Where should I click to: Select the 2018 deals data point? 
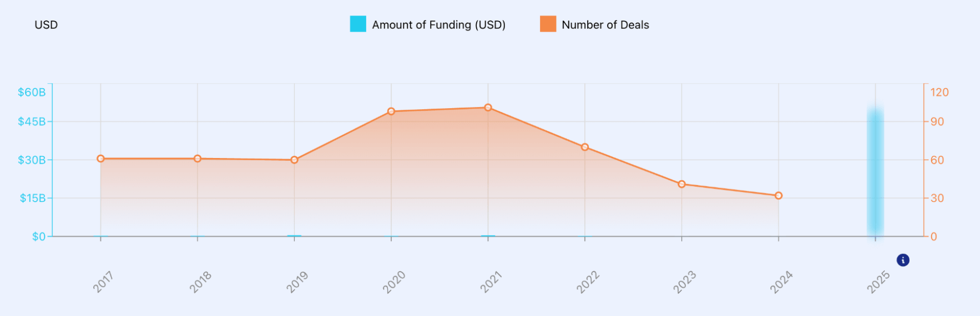coord(198,159)
